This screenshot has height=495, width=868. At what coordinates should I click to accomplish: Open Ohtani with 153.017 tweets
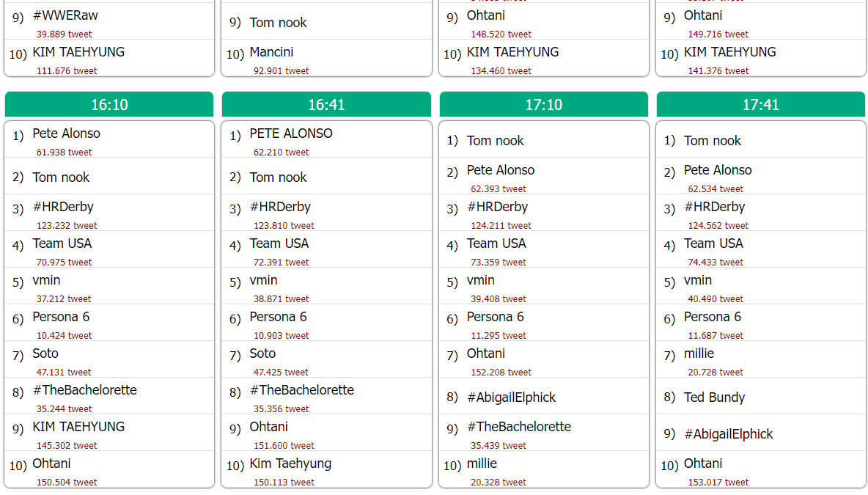[x=703, y=463]
